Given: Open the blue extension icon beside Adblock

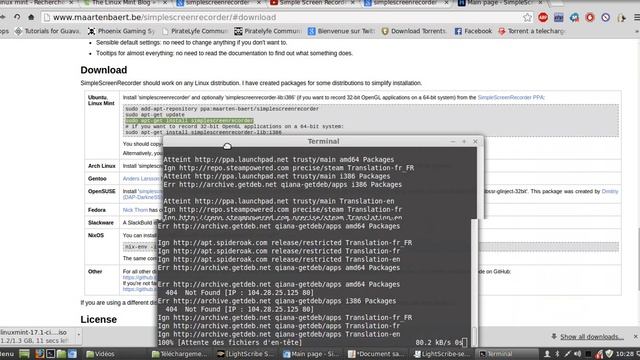Looking at the screenshot, I should pyautogui.click(x=558, y=17).
